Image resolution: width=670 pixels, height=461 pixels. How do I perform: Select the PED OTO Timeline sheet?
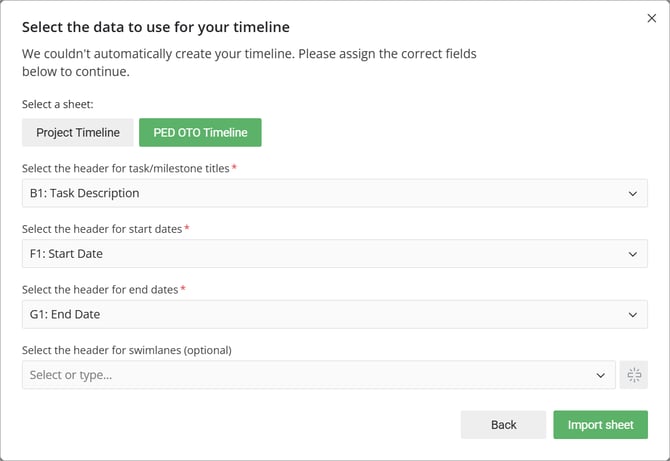(200, 132)
